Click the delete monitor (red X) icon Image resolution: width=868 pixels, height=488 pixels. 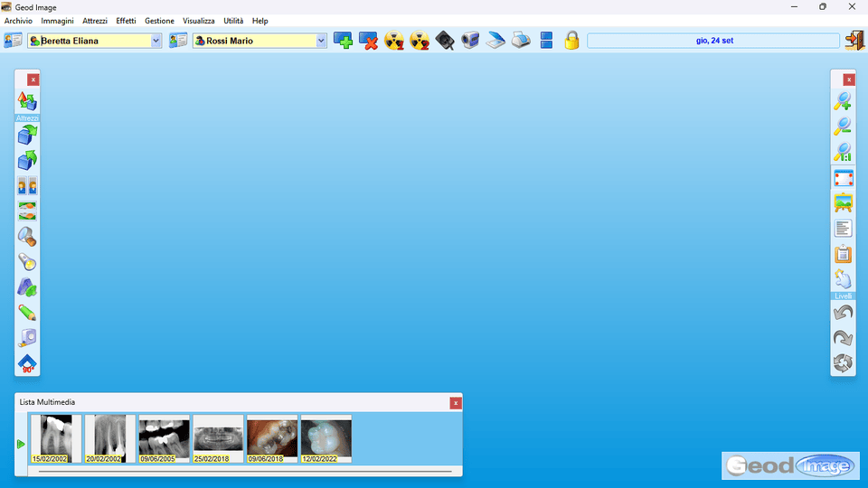[368, 41]
